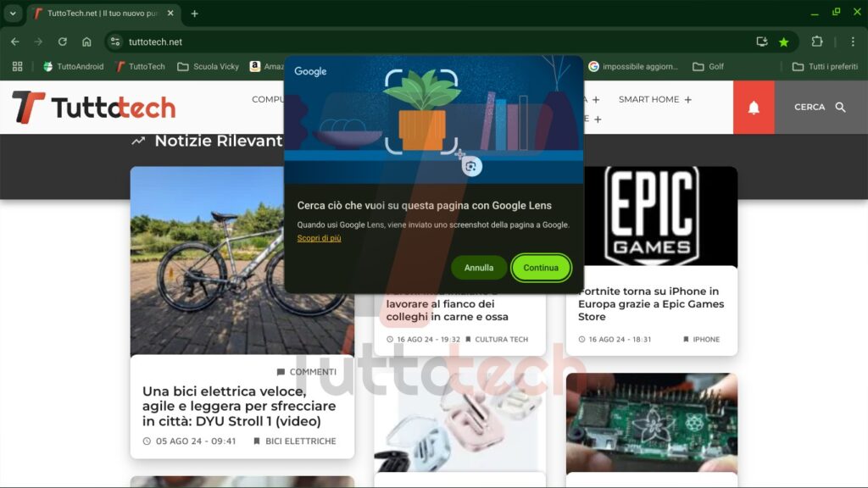Open the Chrome three-dot menu
The height and width of the screenshot is (488, 868).
(x=854, y=41)
